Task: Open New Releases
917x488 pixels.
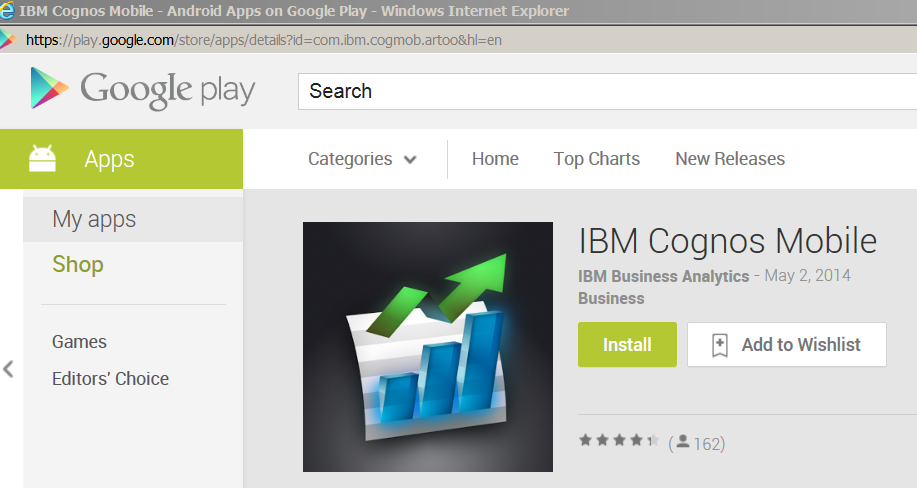Action: coord(730,159)
